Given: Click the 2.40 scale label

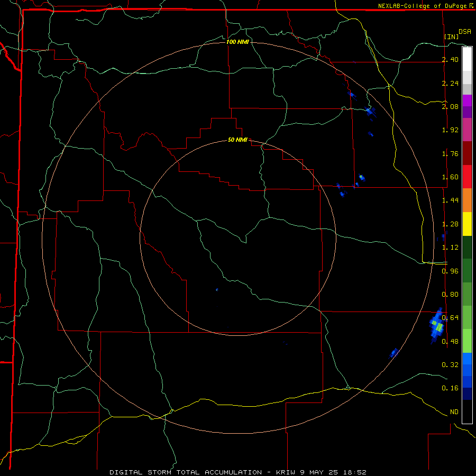Looking at the screenshot, I should (450, 59).
